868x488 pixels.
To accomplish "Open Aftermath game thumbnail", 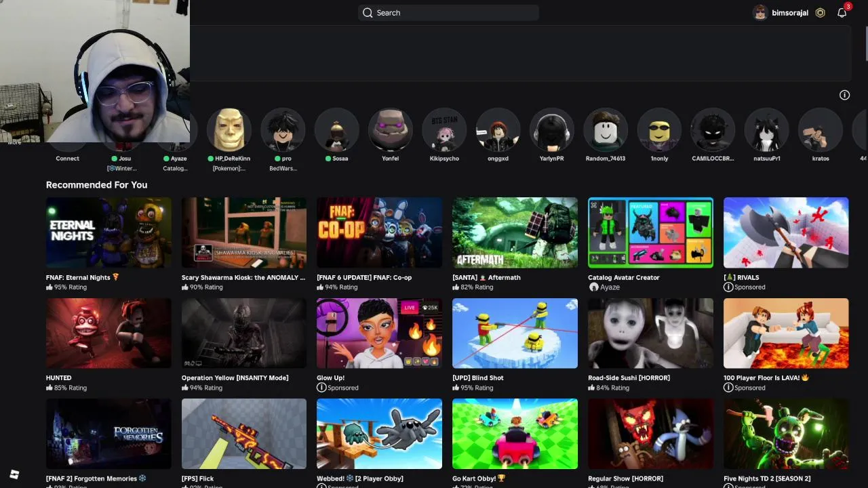I will [515, 232].
